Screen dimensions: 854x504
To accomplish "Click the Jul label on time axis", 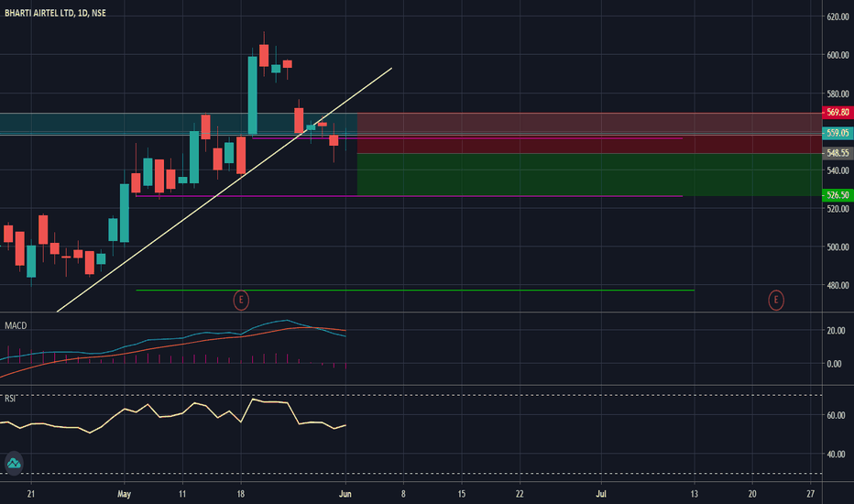I will point(601,494).
